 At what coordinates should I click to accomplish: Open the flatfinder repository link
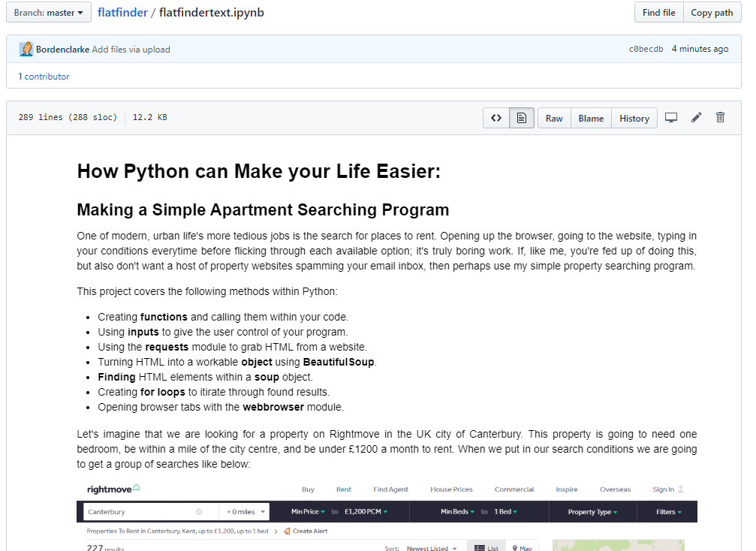(x=122, y=13)
